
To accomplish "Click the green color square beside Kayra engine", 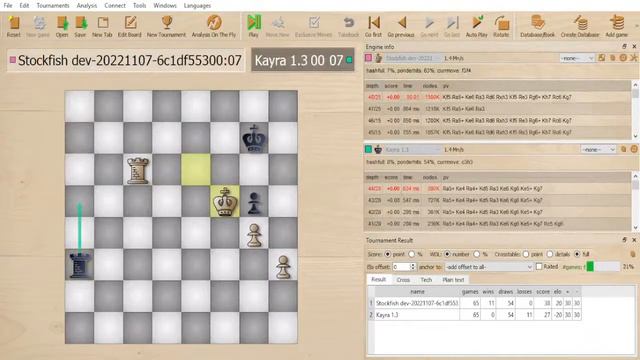I will 368,149.
